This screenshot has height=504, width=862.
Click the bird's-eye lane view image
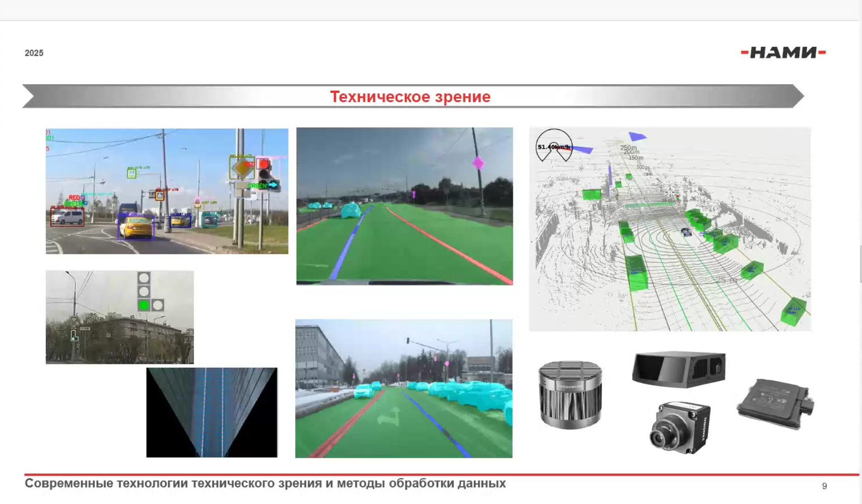click(x=211, y=412)
